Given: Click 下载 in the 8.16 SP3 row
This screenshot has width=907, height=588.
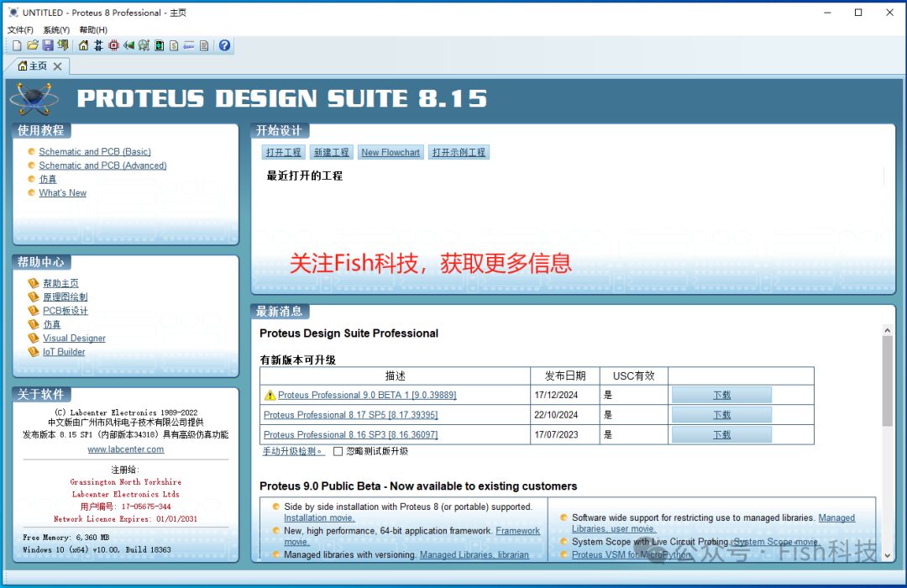Looking at the screenshot, I should pos(721,434).
